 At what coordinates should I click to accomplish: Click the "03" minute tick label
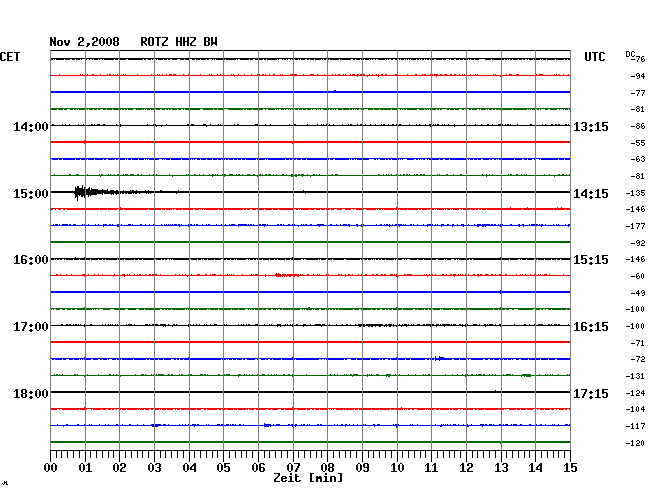point(154,468)
